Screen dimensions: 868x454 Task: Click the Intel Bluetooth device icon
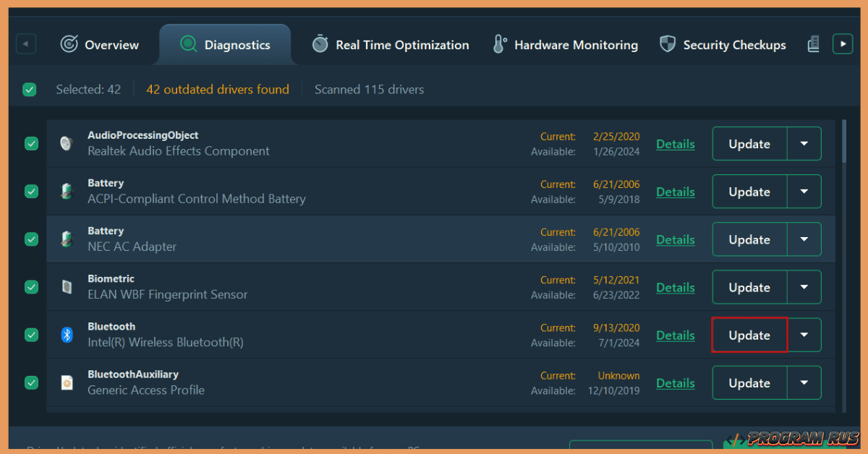(x=67, y=335)
